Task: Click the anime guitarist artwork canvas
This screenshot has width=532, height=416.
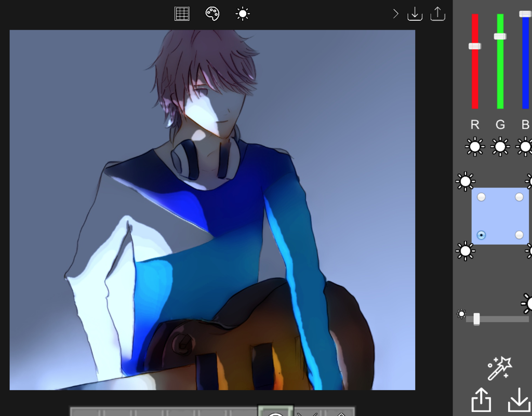Action: click(x=212, y=210)
